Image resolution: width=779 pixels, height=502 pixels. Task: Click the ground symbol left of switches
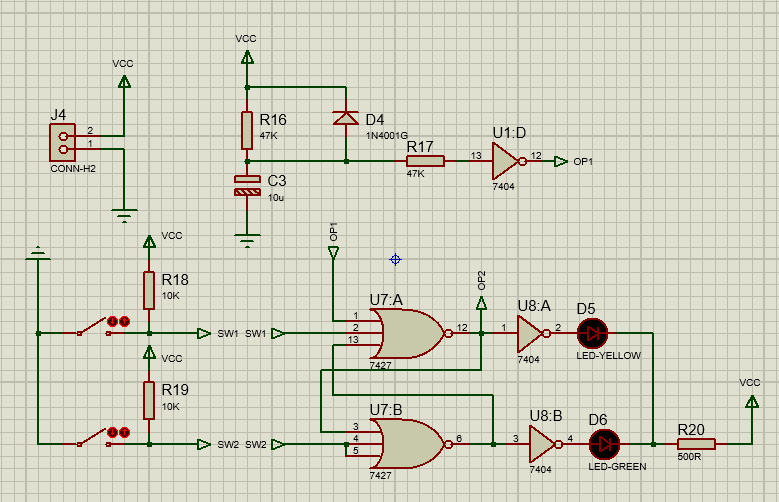point(38,253)
